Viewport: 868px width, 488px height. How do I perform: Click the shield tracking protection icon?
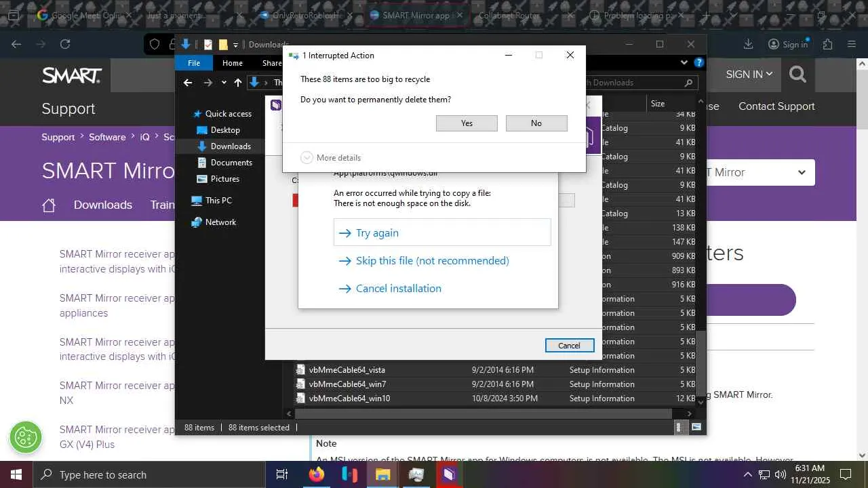155,44
